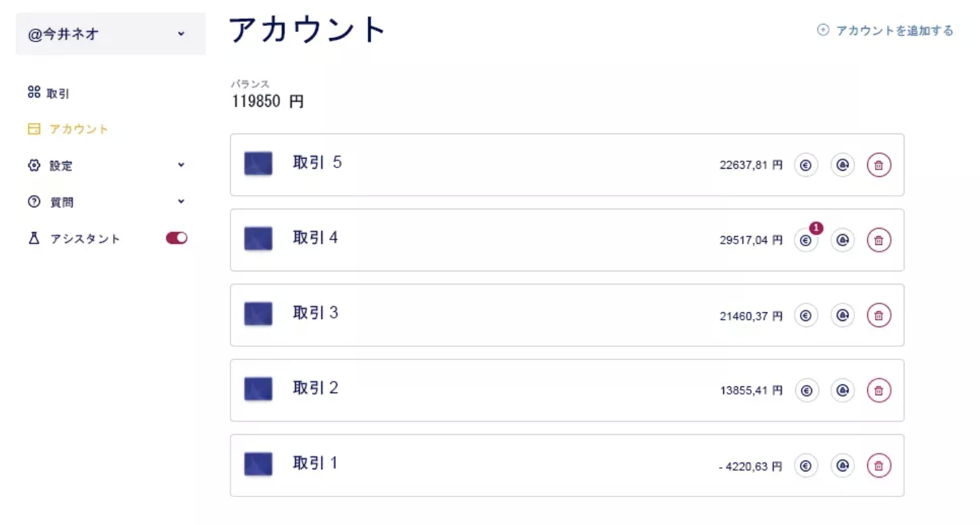Click the 取引 4 card thumbnail
Image resolution: width=980 pixels, height=525 pixels.
(x=258, y=239)
